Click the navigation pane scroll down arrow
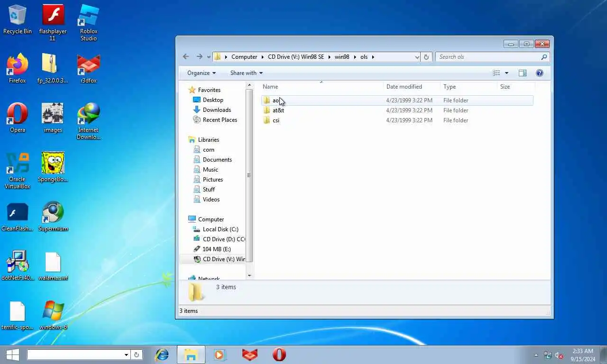This screenshot has width=607, height=364. point(249,275)
